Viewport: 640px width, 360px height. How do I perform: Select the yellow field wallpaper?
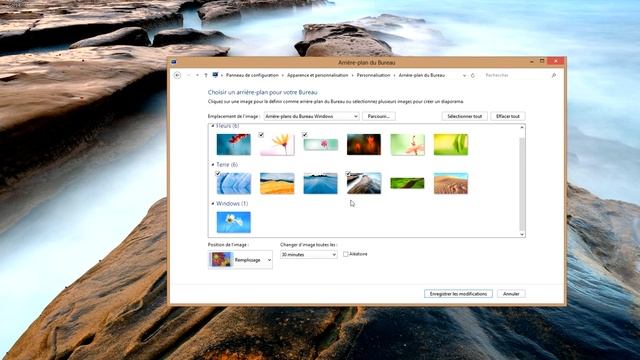coord(277,183)
